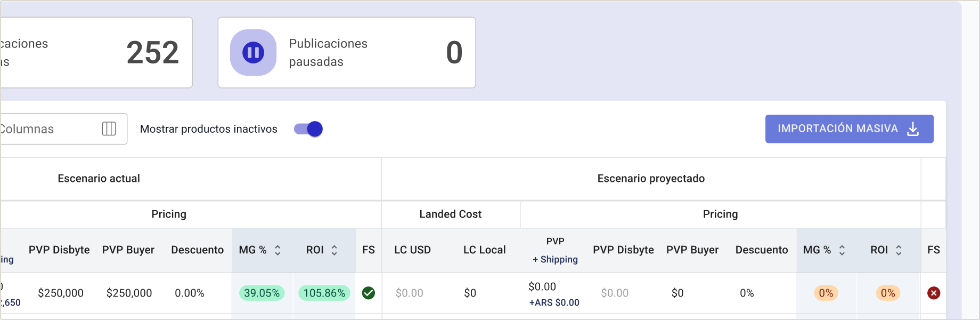Click the $250,000 PVP Buyer cell

tap(129, 293)
